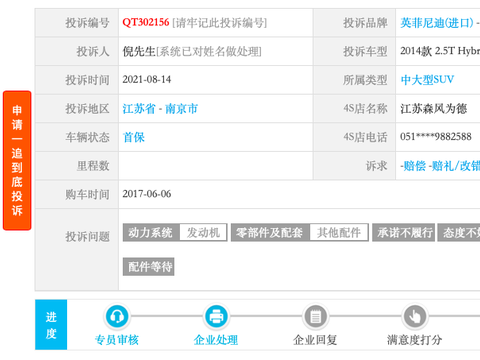Click the 满意度打分 pointer icon

[415, 316]
